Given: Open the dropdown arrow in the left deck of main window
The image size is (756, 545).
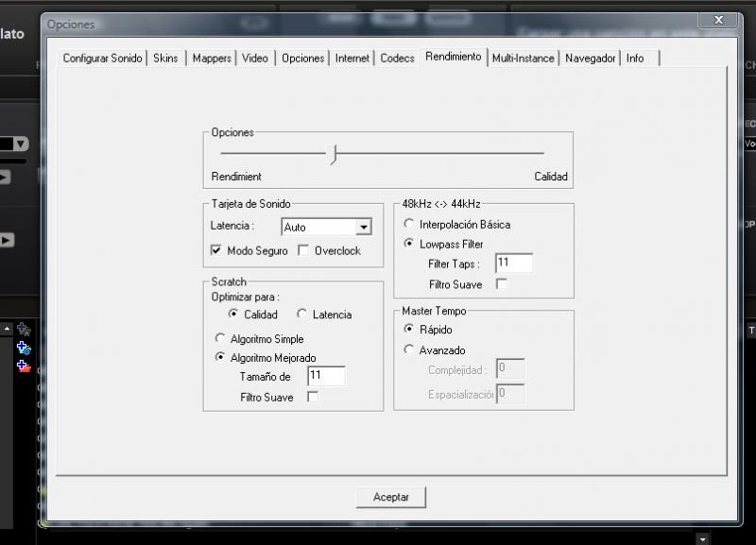Looking at the screenshot, I should pyautogui.click(x=21, y=144).
